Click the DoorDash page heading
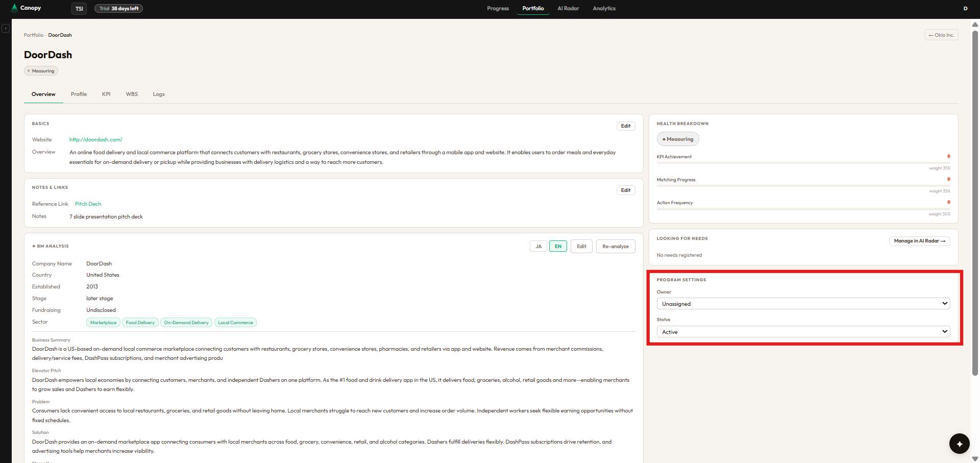 click(x=48, y=55)
